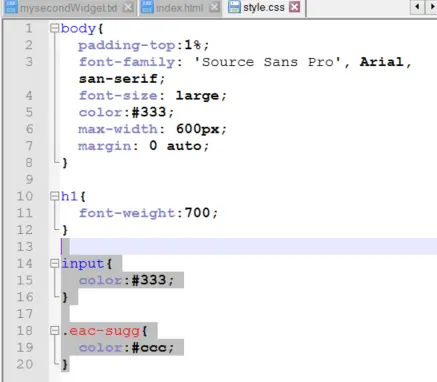Click line number 9 in the margin
Screen dimensions: 437x382
click(x=29, y=179)
